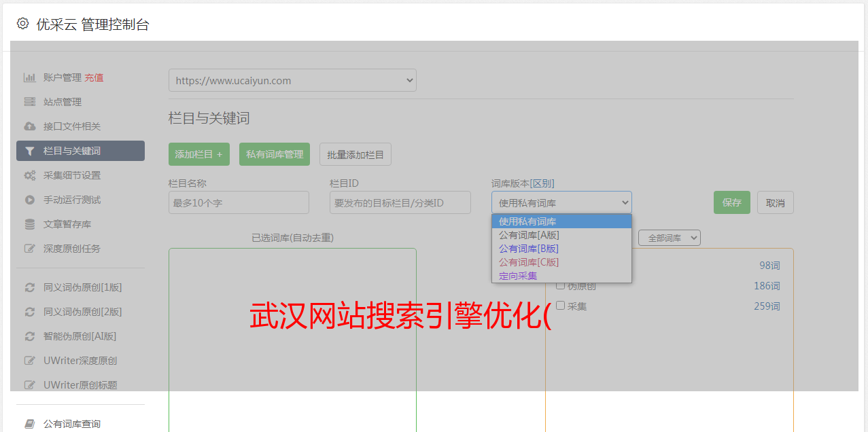Open 智能伪原创[AI版] menu item
868x432 pixels.
(x=80, y=336)
